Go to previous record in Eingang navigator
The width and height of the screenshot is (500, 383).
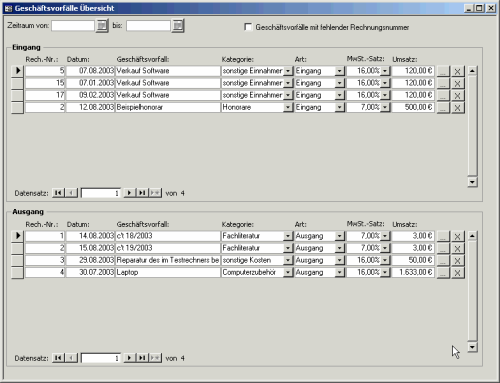(x=71, y=193)
